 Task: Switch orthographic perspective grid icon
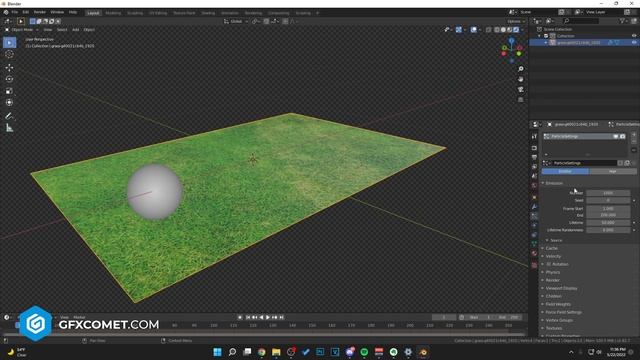pyautogui.click(x=520, y=100)
